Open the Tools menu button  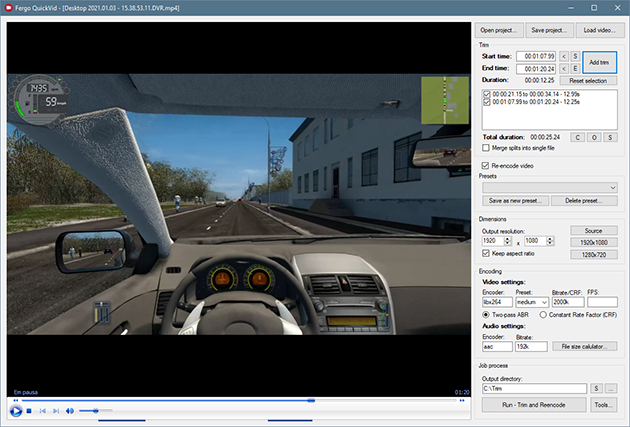tap(603, 405)
